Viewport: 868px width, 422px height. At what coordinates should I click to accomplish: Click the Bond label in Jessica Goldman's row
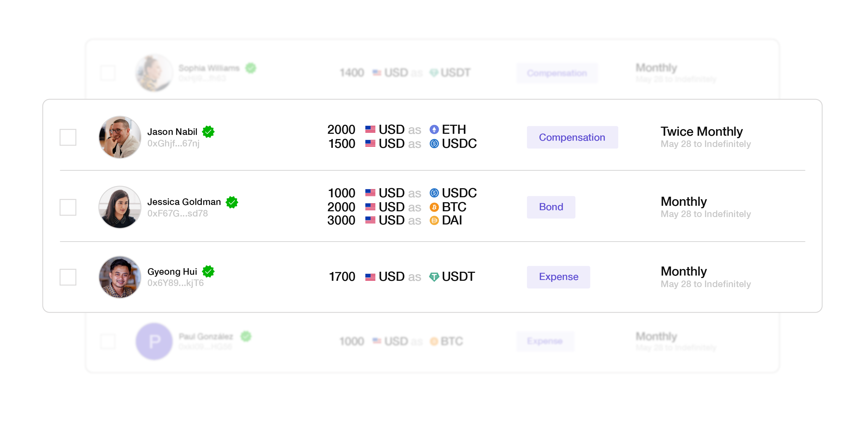coord(551,207)
